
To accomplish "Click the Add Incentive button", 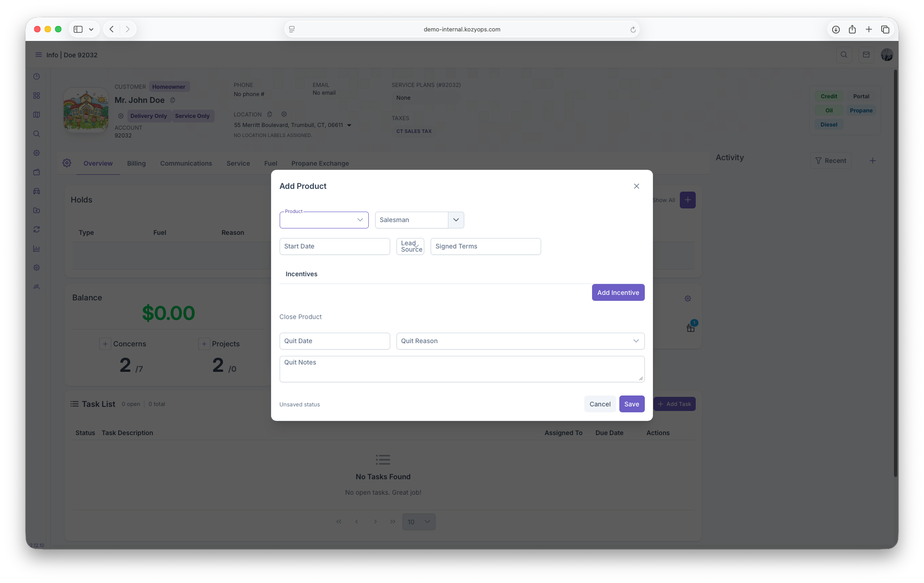I will (x=618, y=293).
